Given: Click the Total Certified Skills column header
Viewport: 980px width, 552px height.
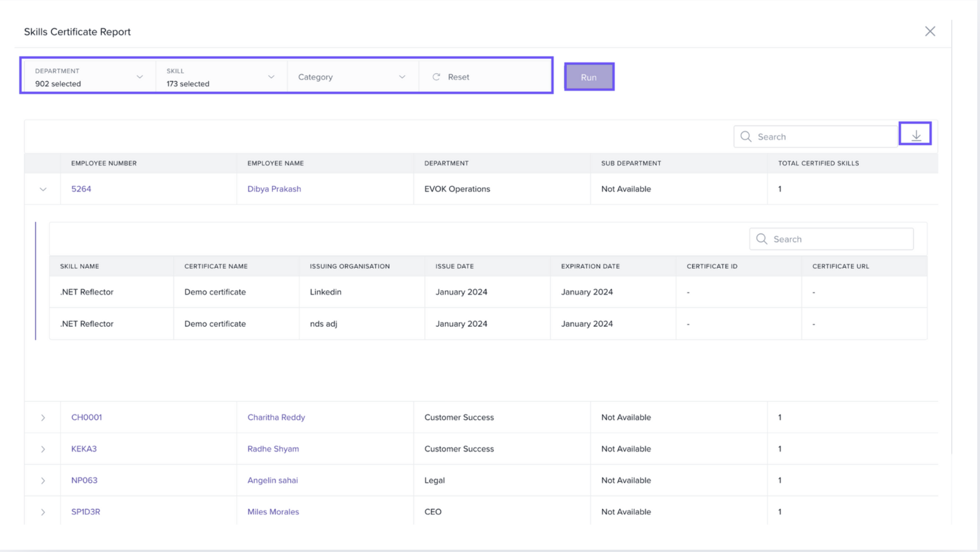Looking at the screenshot, I should pos(818,163).
